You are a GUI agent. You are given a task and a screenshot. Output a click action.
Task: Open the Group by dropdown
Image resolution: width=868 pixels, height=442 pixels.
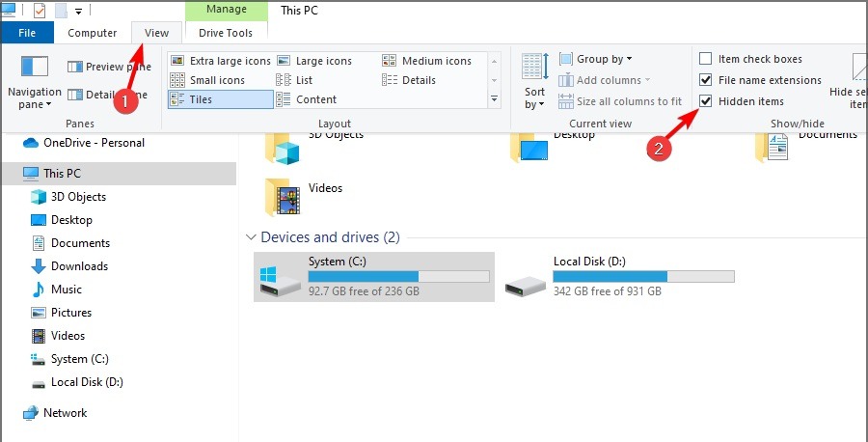click(595, 59)
